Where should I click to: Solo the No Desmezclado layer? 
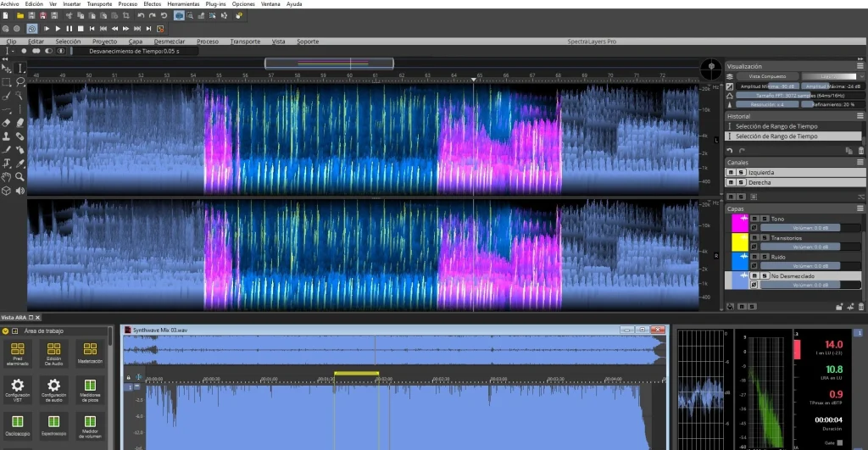tap(764, 275)
